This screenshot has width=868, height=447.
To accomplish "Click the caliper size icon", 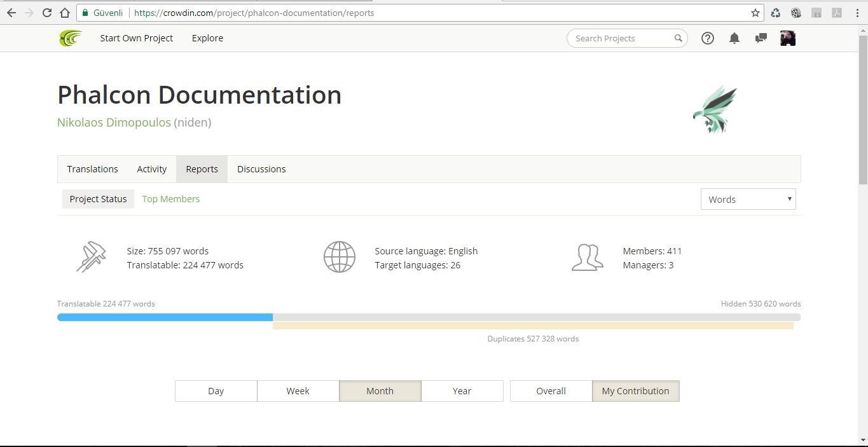I will click(x=91, y=257).
